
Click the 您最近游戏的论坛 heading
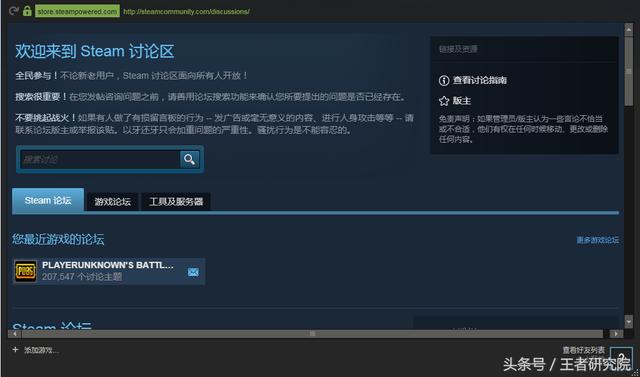(58, 239)
